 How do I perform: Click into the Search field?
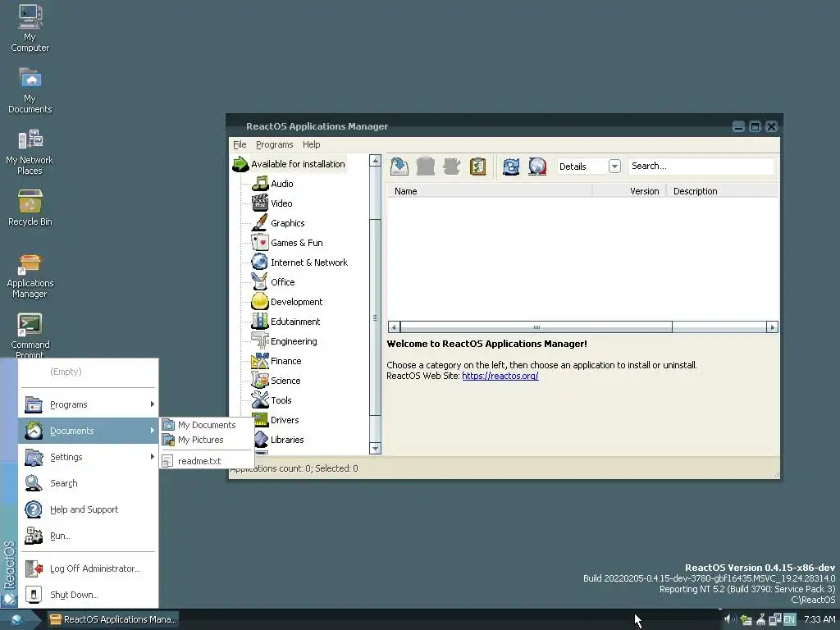pos(701,166)
